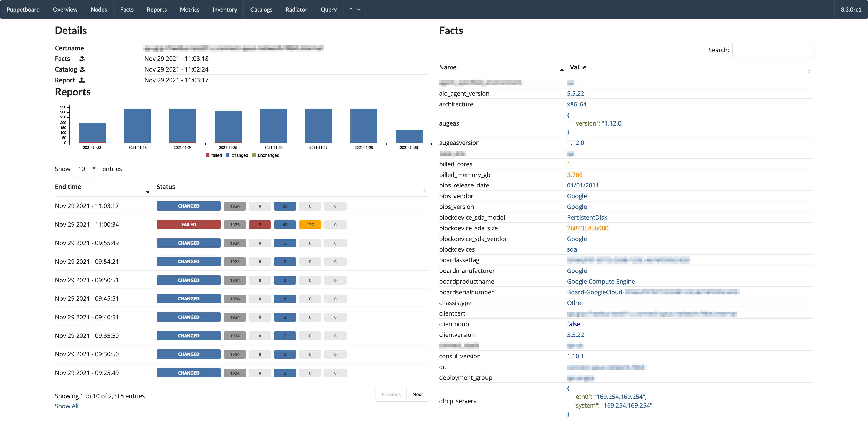Image resolution: width=868 pixels, height=421 pixels.
Task: Click the red failed legend square
Action: pos(208,155)
